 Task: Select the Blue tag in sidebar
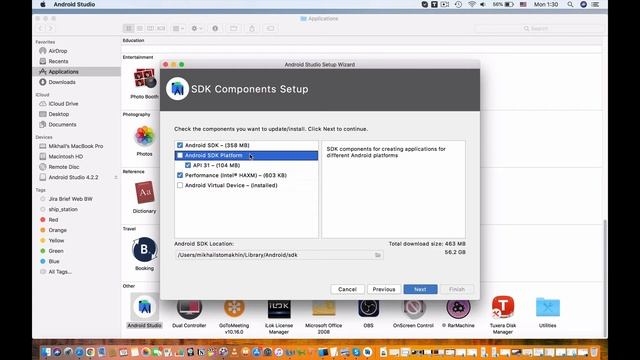pos(54,261)
